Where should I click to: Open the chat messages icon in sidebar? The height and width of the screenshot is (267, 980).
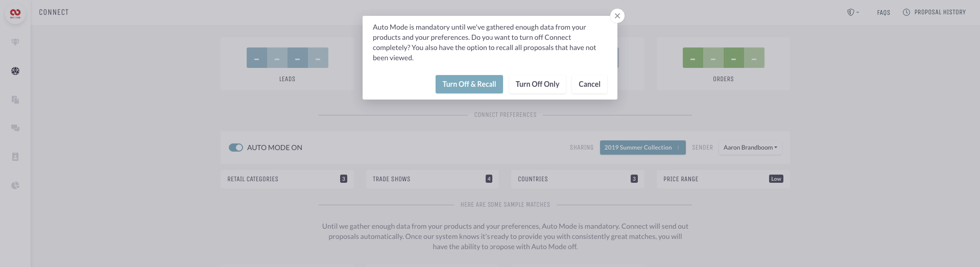coord(15,128)
